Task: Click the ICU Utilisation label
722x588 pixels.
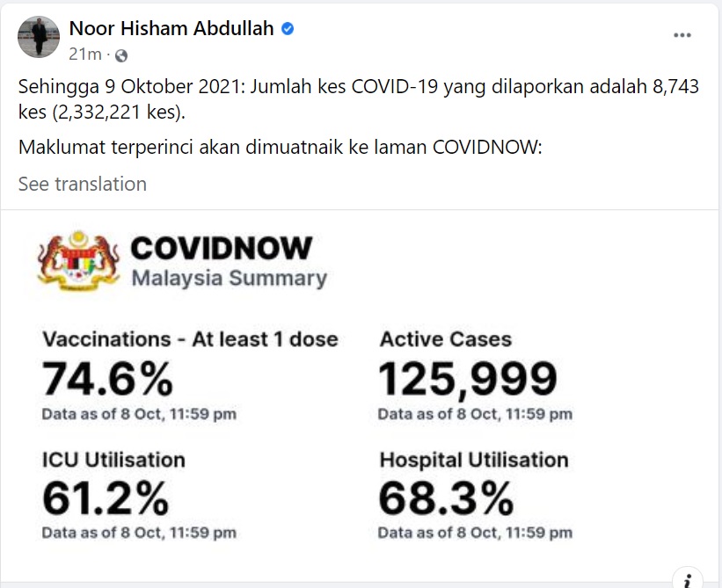Action: pos(113,460)
